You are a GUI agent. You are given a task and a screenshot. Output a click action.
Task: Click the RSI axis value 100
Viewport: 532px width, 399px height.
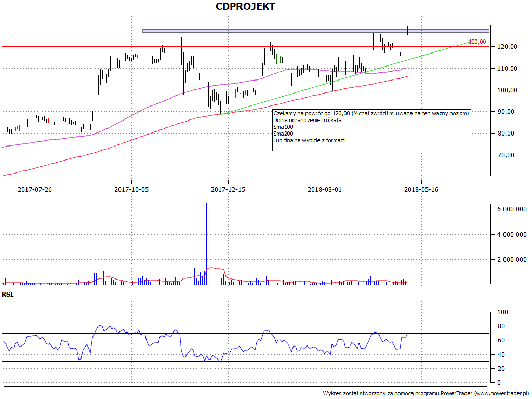[x=502, y=312]
